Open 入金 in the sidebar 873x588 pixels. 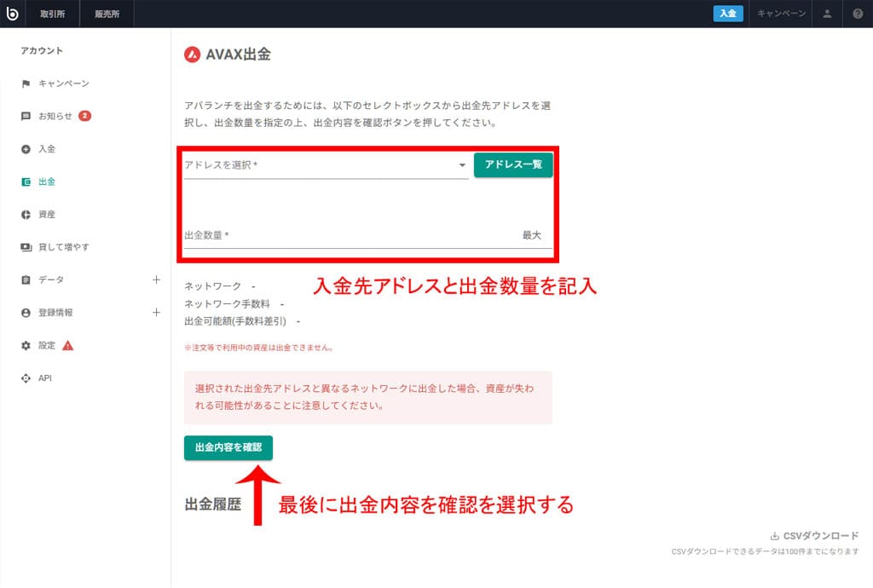click(47, 149)
